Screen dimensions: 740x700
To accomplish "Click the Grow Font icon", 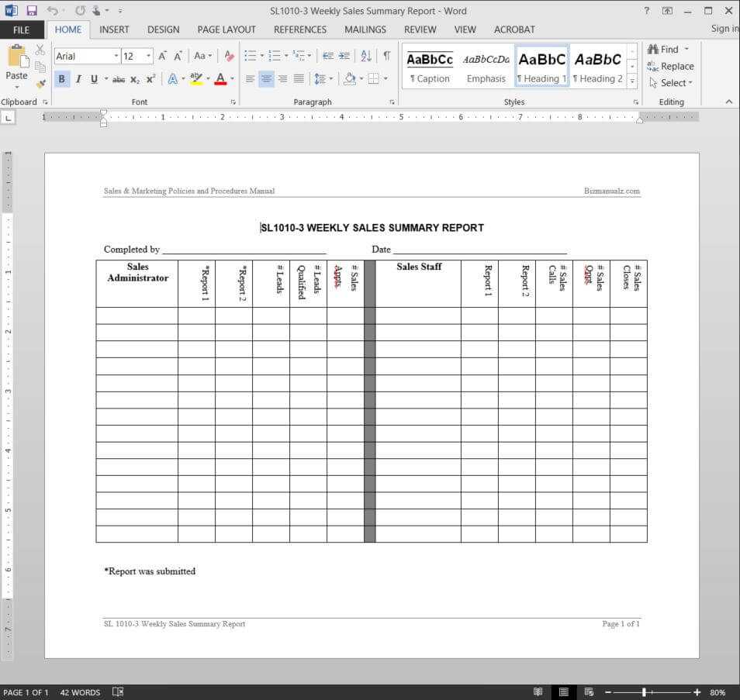I will 163,56.
